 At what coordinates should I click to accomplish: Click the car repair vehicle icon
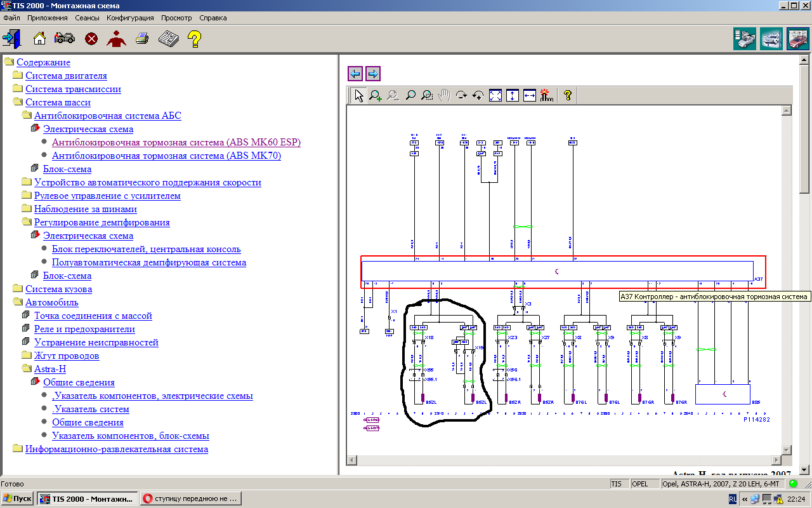(x=65, y=39)
